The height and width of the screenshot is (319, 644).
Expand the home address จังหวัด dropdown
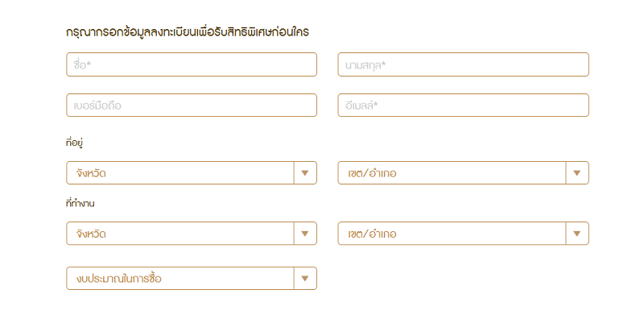[192, 173]
